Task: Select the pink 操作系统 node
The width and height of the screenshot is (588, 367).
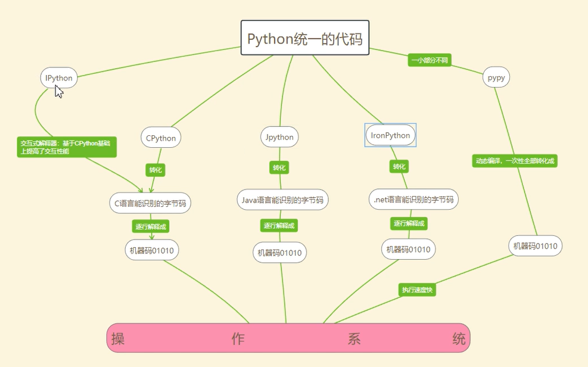Action: (x=288, y=338)
